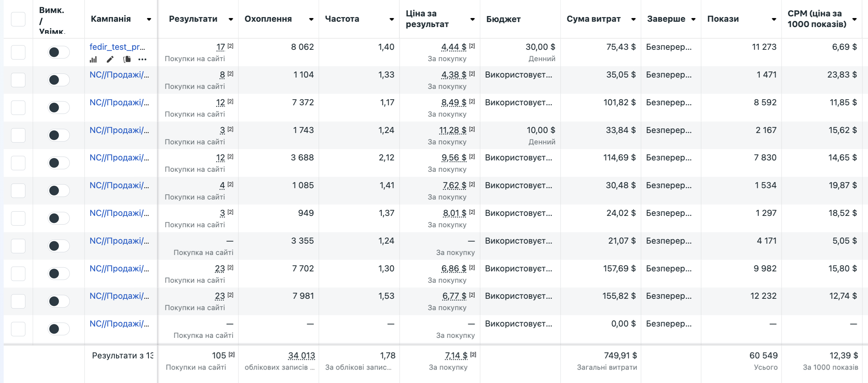Screen dimensions: 868x383
Task: Toggle switch for campaign spending 114,69 $
Action: coord(59,163)
